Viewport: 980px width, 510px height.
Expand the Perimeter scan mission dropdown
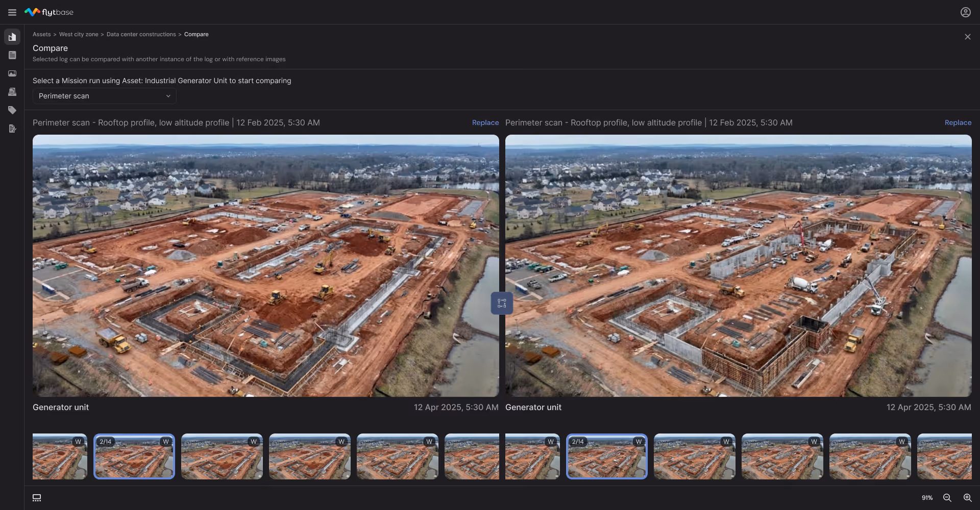coord(105,96)
